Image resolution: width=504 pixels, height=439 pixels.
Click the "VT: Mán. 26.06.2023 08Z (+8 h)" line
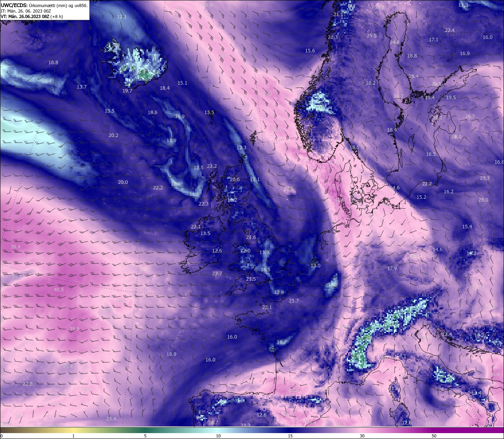(x=31, y=17)
